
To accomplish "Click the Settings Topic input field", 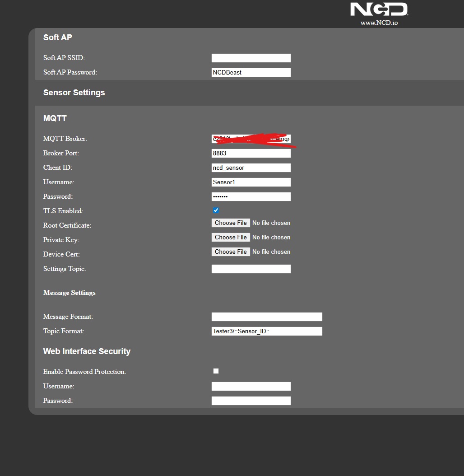I will tap(251, 269).
